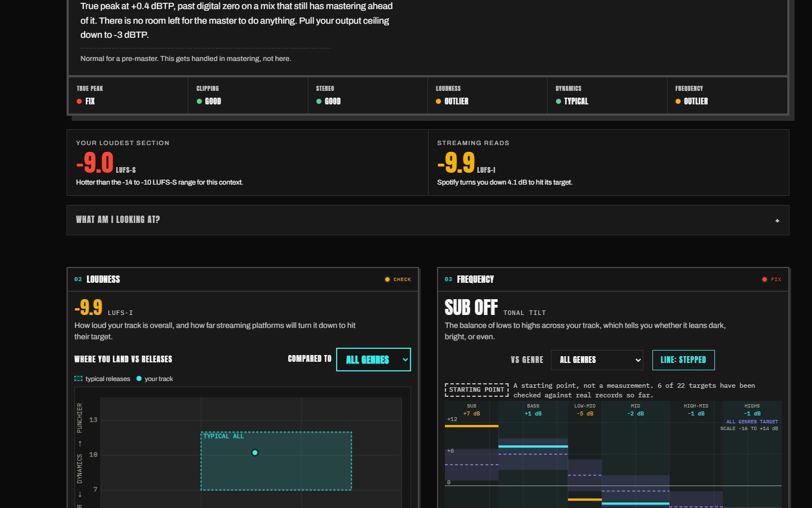Click the yellow dot beside Loudness OUTLIER

coord(438,102)
